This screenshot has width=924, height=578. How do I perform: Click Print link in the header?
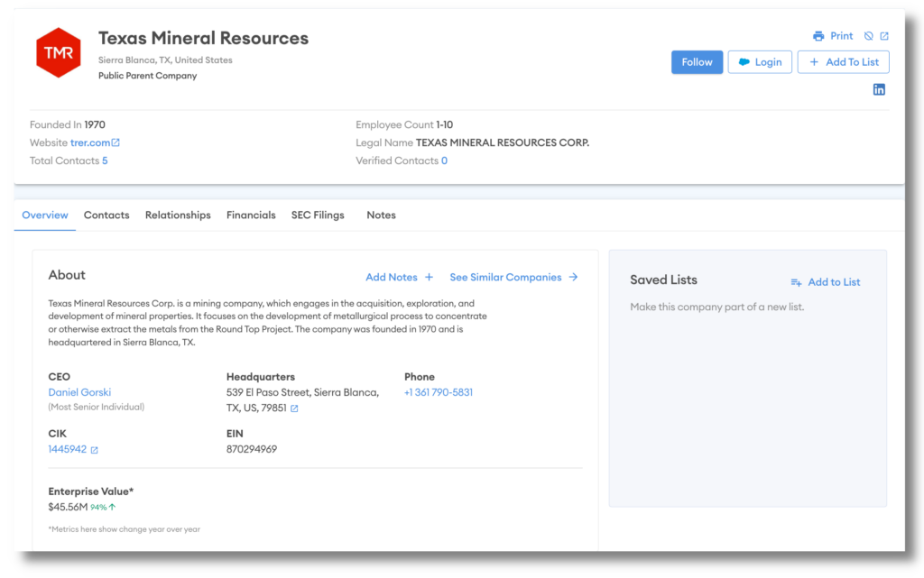842,36
